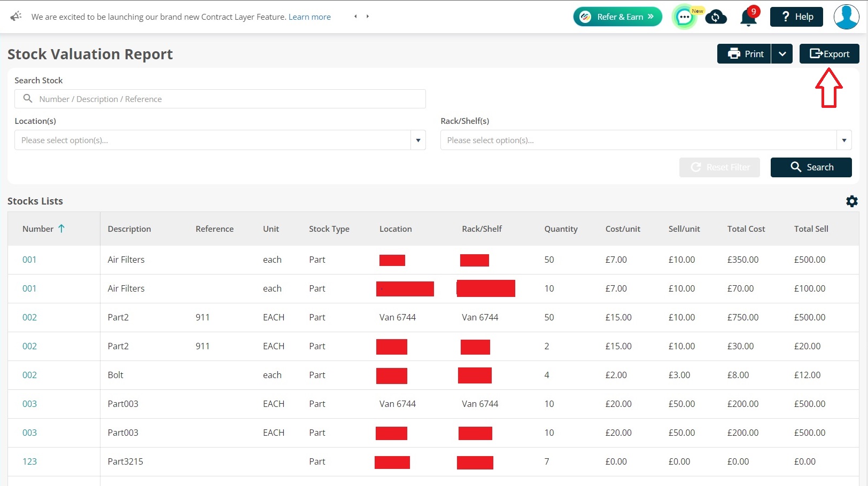
Task: Sort by Number ascending arrow
Action: 61,229
